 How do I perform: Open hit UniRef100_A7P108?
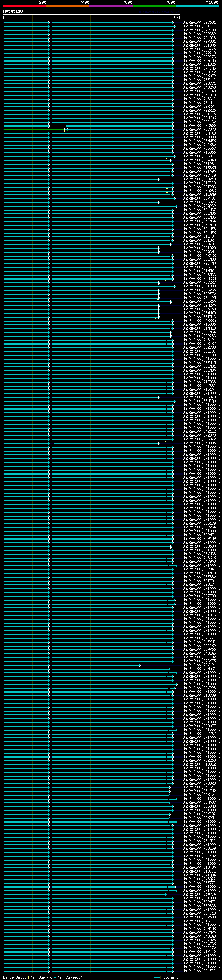(x=199, y=30)
